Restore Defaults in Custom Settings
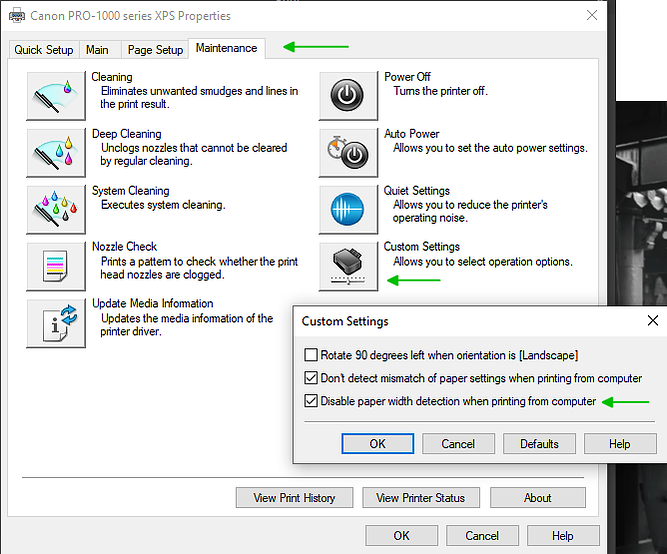Image resolution: width=667 pixels, height=554 pixels. (x=539, y=444)
